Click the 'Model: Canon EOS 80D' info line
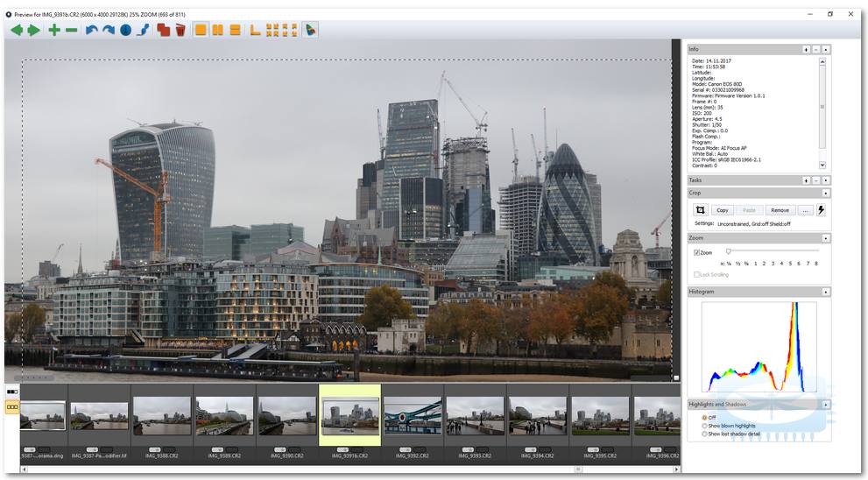This screenshot has height=480, width=868. (x=716, y=84)
